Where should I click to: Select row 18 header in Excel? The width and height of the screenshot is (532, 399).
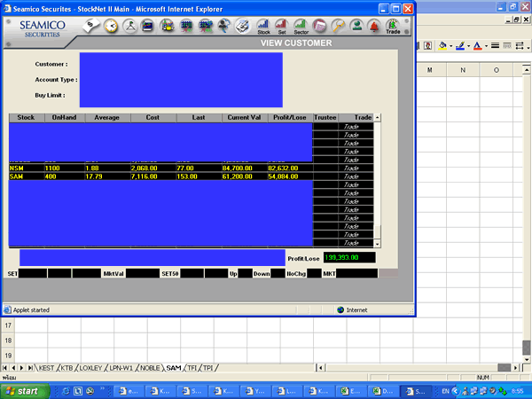point(8,340)
